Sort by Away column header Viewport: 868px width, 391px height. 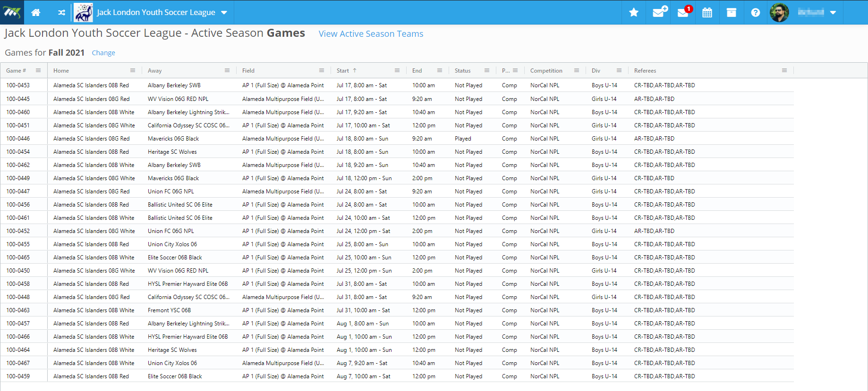[x=154, y=71]
